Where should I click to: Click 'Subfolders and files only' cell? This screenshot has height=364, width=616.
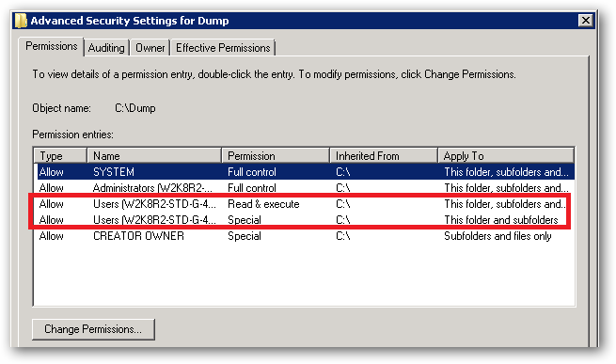click(x=498, y=236)
